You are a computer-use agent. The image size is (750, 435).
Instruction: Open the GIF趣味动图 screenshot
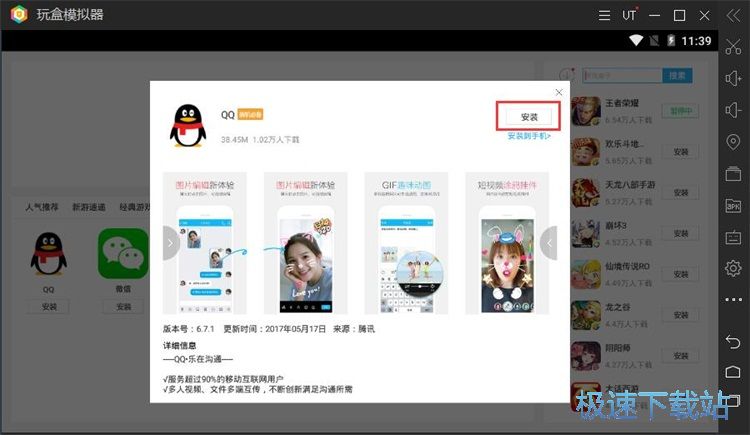pyautogui.click(x=406, y=243)
